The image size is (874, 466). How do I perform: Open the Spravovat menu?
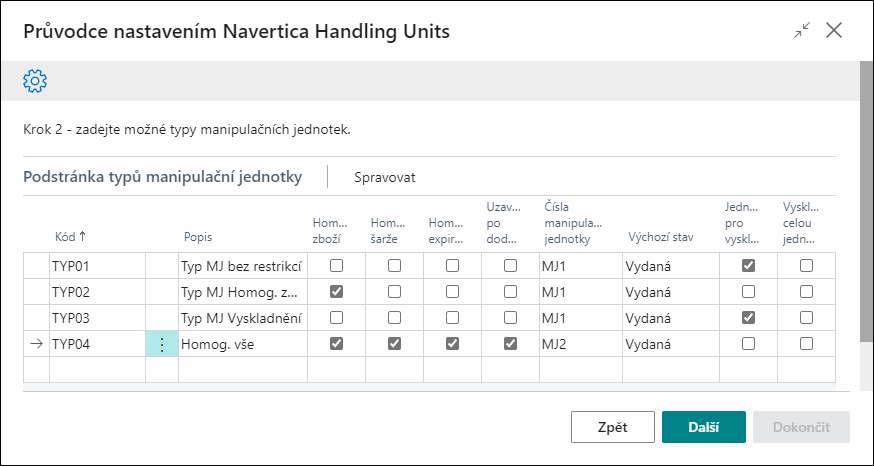click(385, 178)
